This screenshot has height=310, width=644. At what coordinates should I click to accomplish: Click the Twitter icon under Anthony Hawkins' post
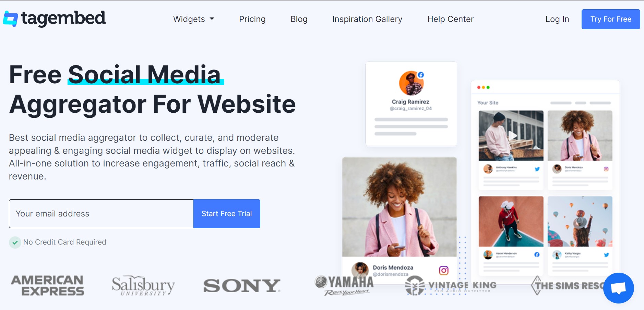[537, 169]
